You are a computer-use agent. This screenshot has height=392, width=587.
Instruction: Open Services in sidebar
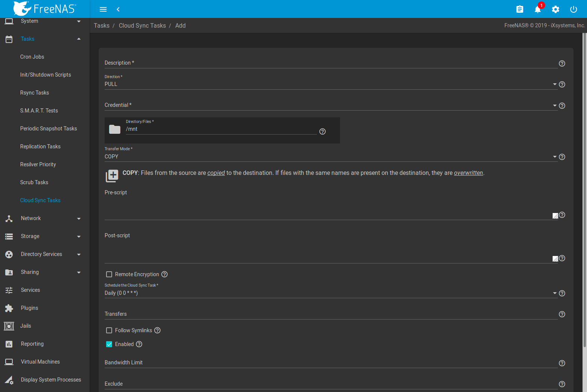click(30, 290)
